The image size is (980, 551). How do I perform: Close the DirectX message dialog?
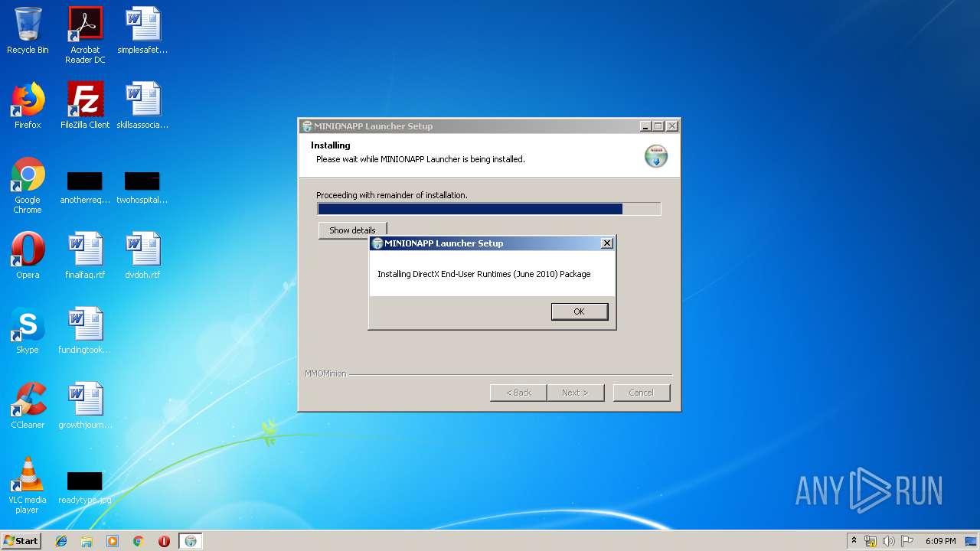[607, 243]
